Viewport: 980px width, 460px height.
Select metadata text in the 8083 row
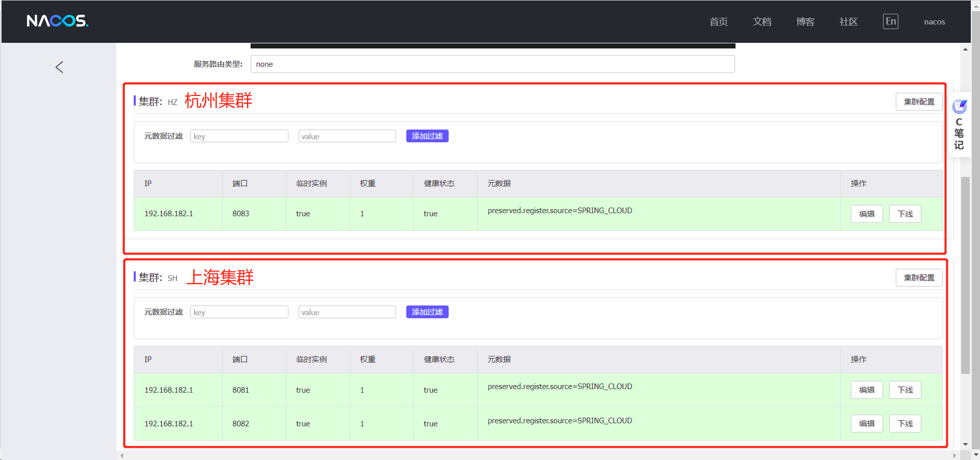pos(560,211)
